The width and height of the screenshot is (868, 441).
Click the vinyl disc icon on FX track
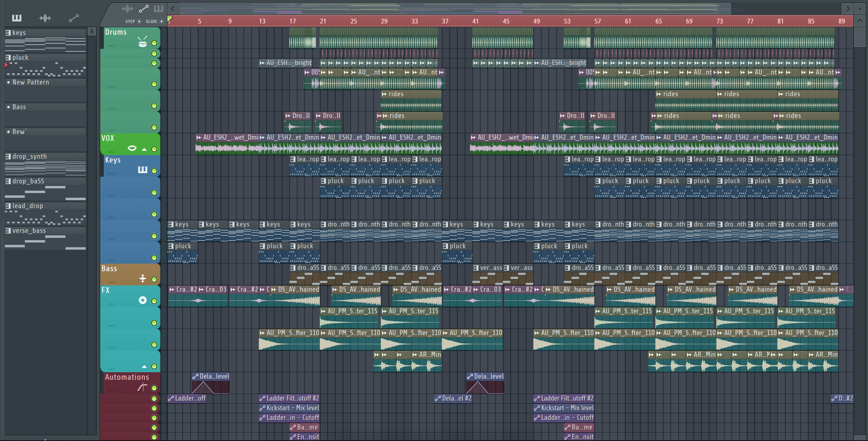143,300
